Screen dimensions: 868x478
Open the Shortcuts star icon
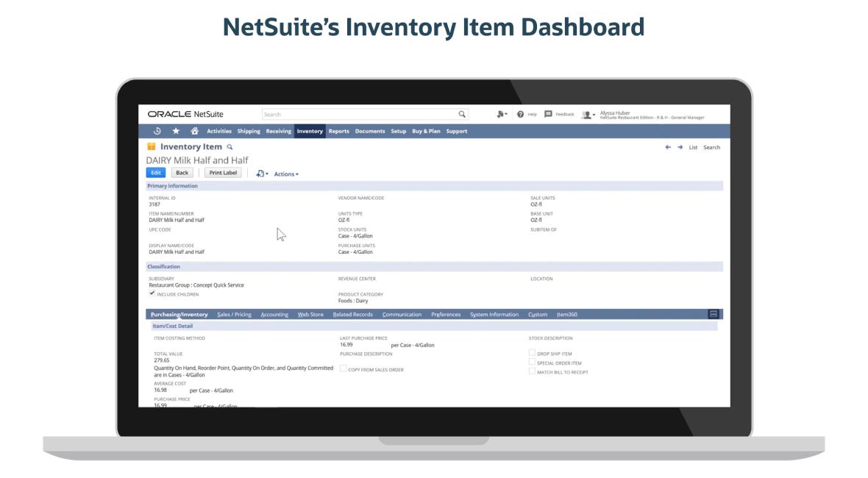tap(176, 131)
